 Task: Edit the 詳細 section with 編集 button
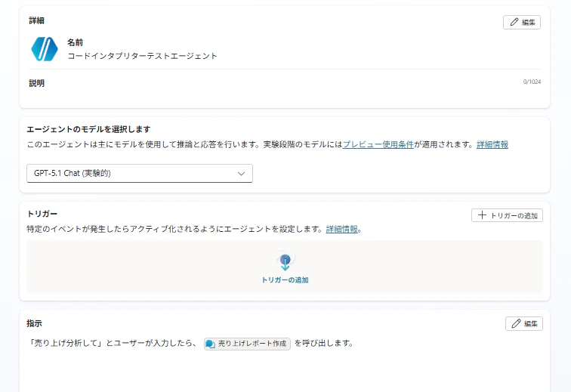coord(521,22)
